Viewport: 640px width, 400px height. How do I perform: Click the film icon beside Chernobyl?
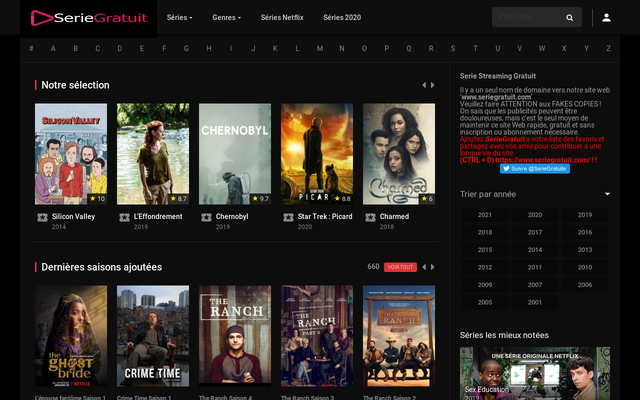(x=207, y=217)
